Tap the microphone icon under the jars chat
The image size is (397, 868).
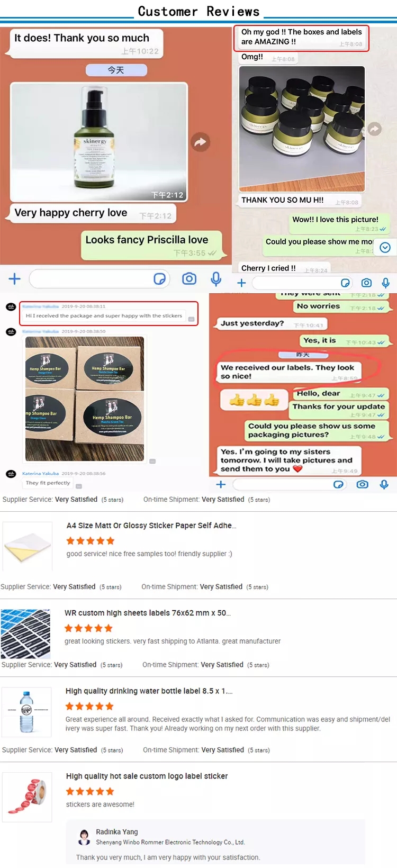click(x=386, y=283)
